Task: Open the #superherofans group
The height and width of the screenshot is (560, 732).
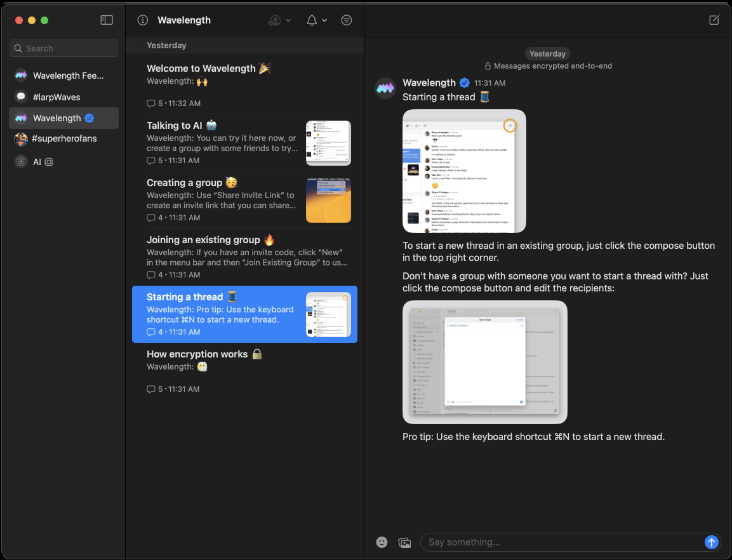Action: (64, 138)
